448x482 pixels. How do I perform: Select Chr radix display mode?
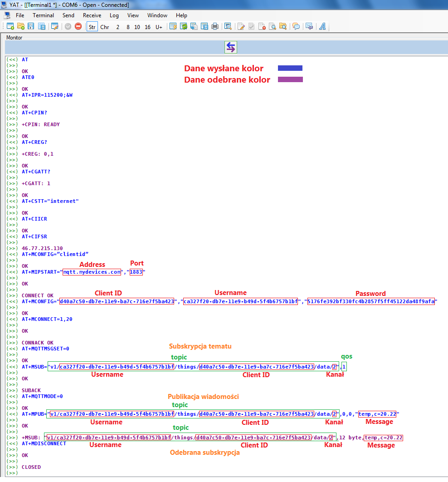pyautogui.click(x=105, y=27)
